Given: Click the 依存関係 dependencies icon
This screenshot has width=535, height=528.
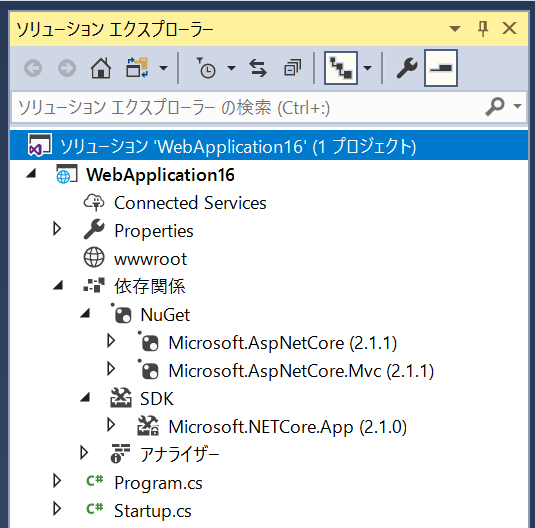Looking at the screenshot, I should pyautogui.click(x=94, y=285).
